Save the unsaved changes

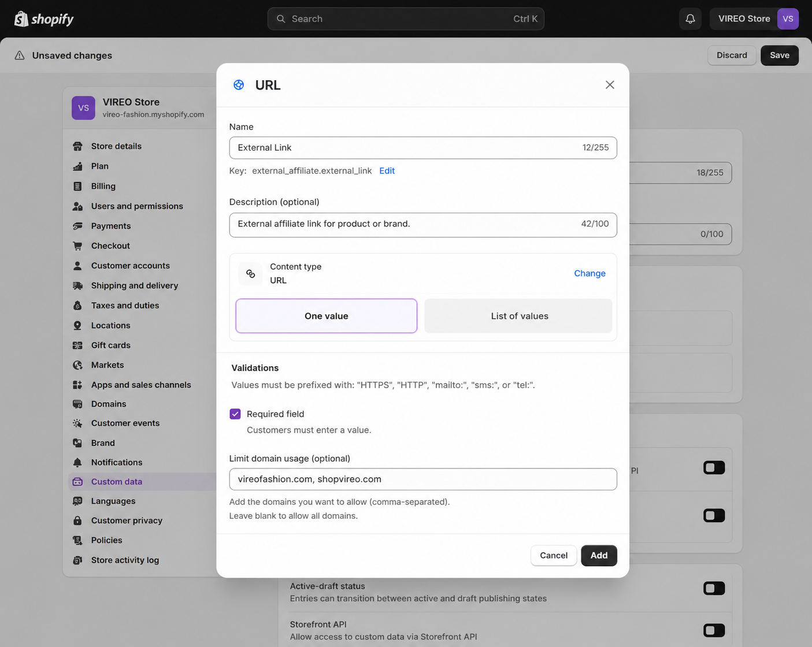point(780,55)
